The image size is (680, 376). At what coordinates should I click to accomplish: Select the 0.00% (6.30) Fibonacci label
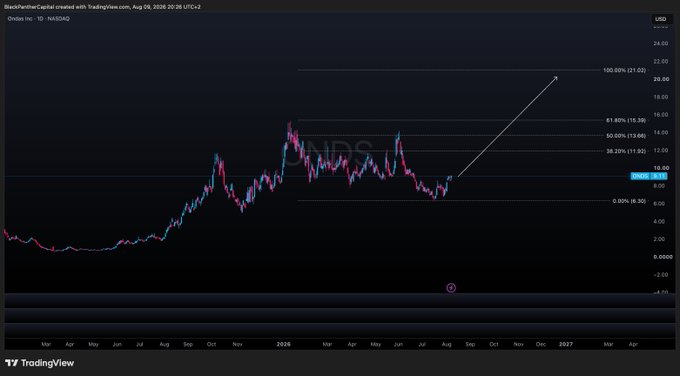(x=629, y=201)
